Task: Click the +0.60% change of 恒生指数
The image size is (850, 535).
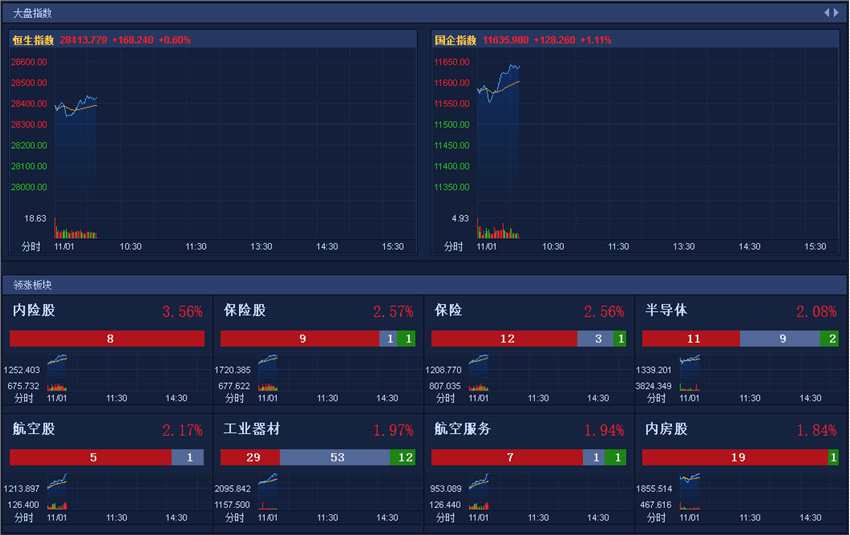Action: (x=175, y=40)
